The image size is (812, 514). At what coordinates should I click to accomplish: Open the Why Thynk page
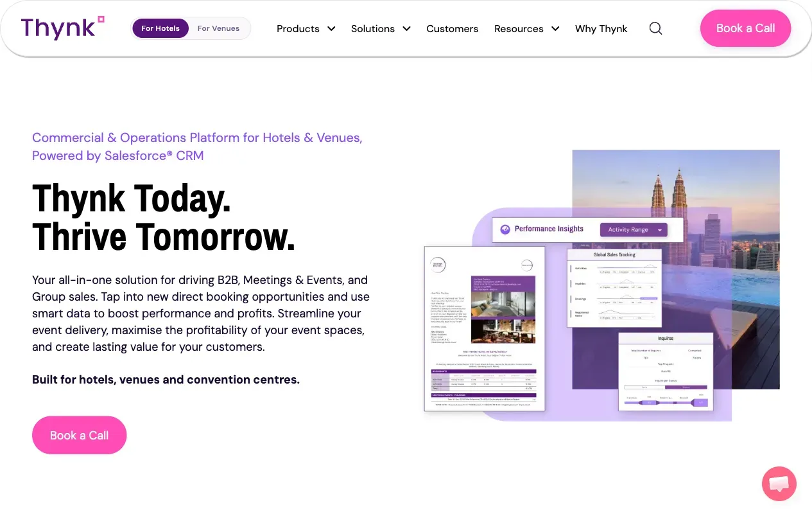(x=601, y=29)
